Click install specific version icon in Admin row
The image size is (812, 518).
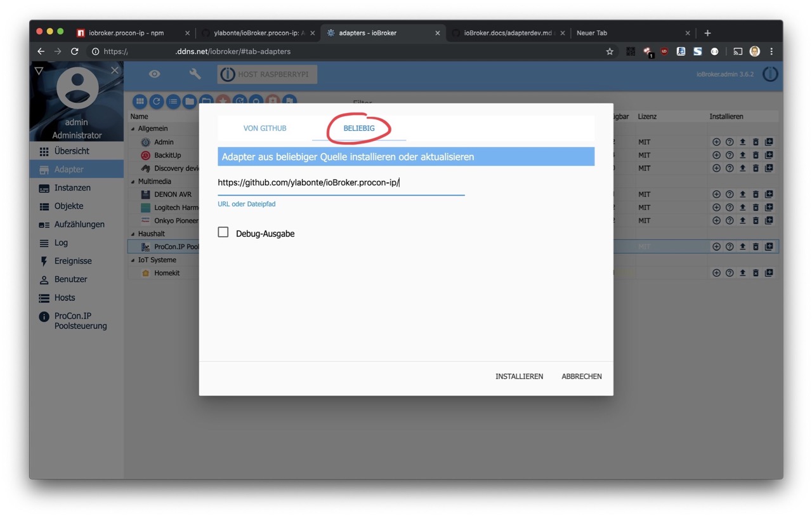click(769, 142)
